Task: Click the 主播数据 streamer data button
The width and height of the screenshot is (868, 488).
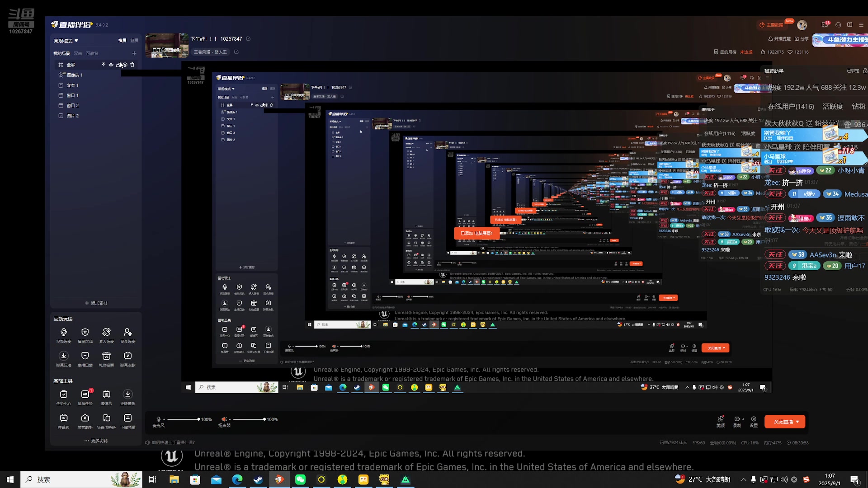Action: click(771, 25)
